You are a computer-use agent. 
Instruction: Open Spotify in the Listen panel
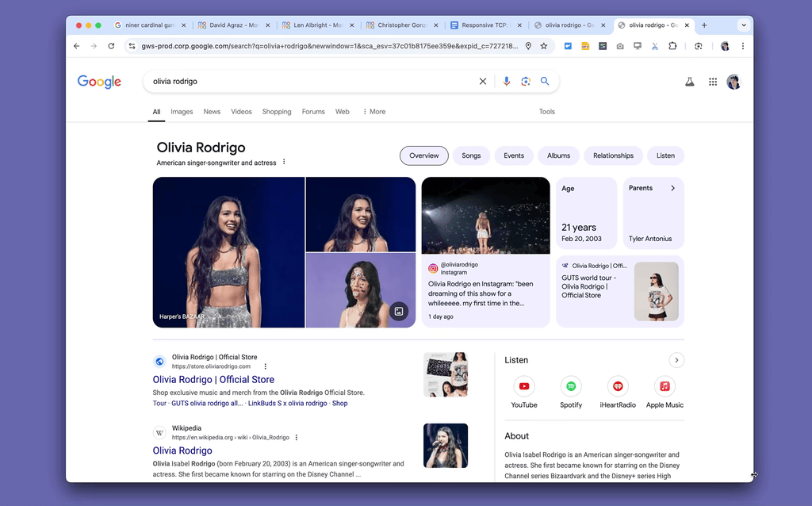(x=571, y=392)
